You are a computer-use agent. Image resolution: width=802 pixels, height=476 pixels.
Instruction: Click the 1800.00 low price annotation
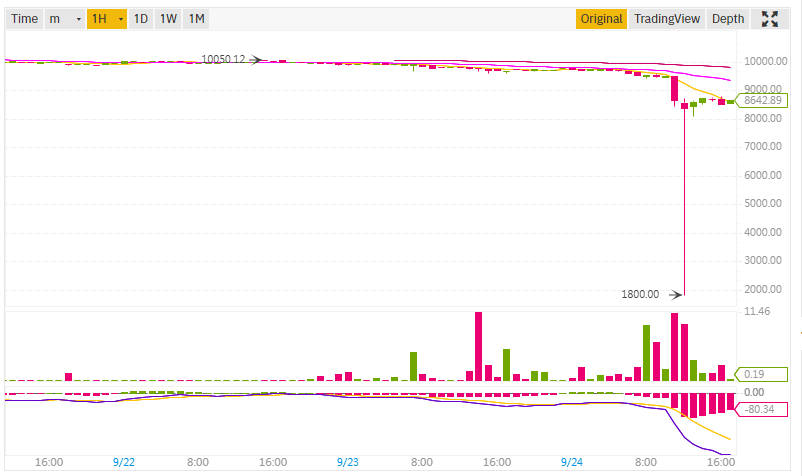tap(640, 294)
